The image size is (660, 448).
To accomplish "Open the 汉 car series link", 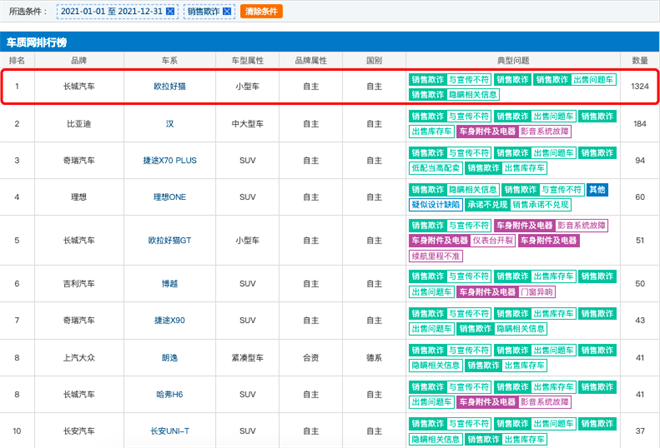I will pos(170,124).
